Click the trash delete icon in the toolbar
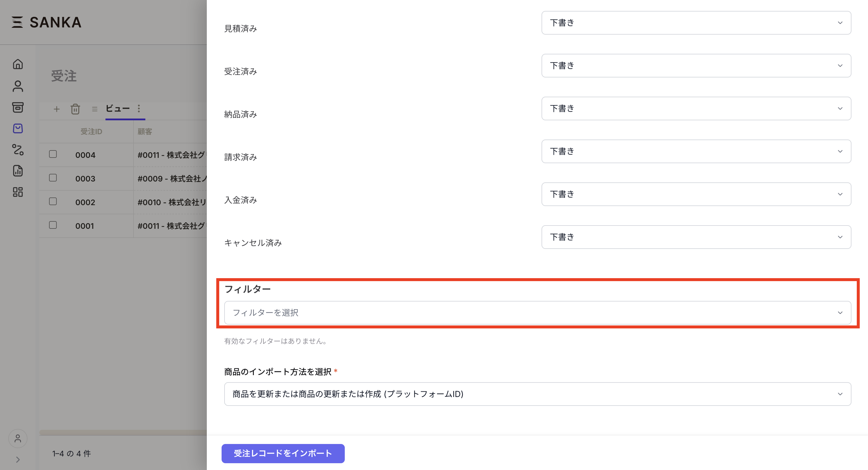This screenshot has height=470, width=868. [75, 109]
